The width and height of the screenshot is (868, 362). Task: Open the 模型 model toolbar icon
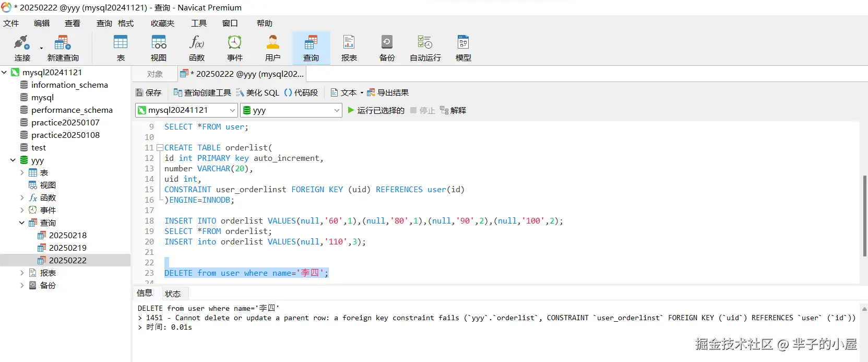pos(463,48)
